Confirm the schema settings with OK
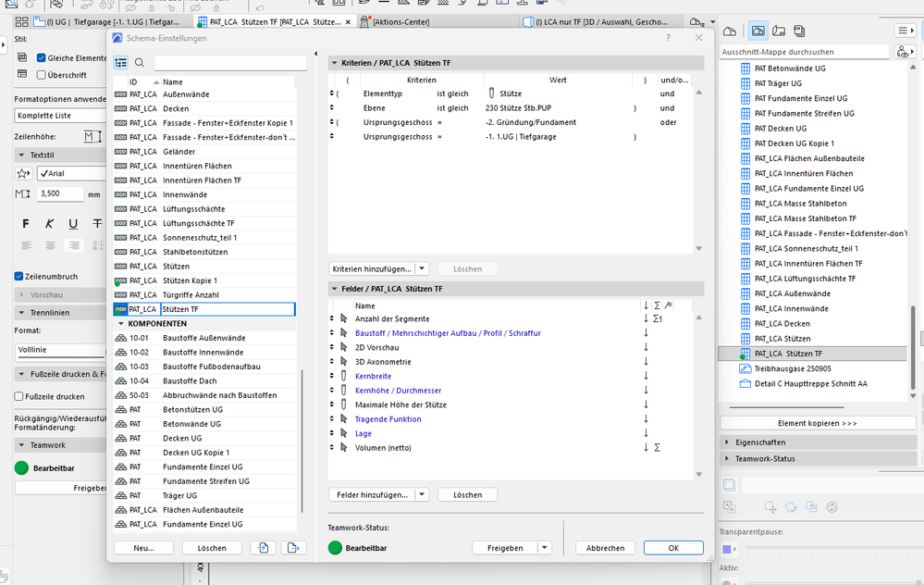This screenshot has width=924, height=585. [673, 547]
